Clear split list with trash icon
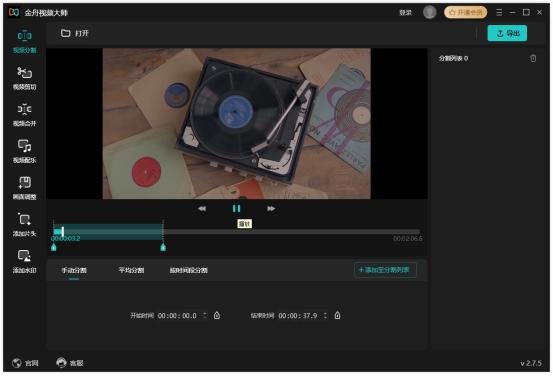 point(533,58)
